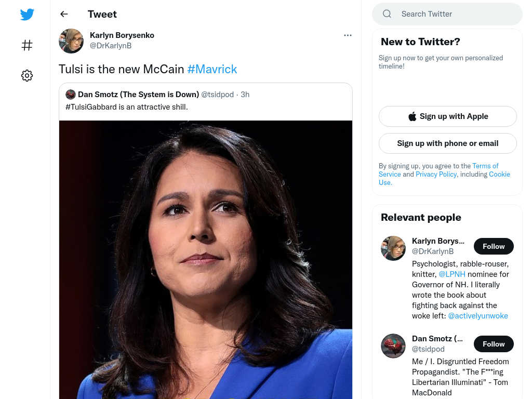Open Explore via the hashtag icon
Image resolution: width=532 pixels, height=399 pixels.
27,45
